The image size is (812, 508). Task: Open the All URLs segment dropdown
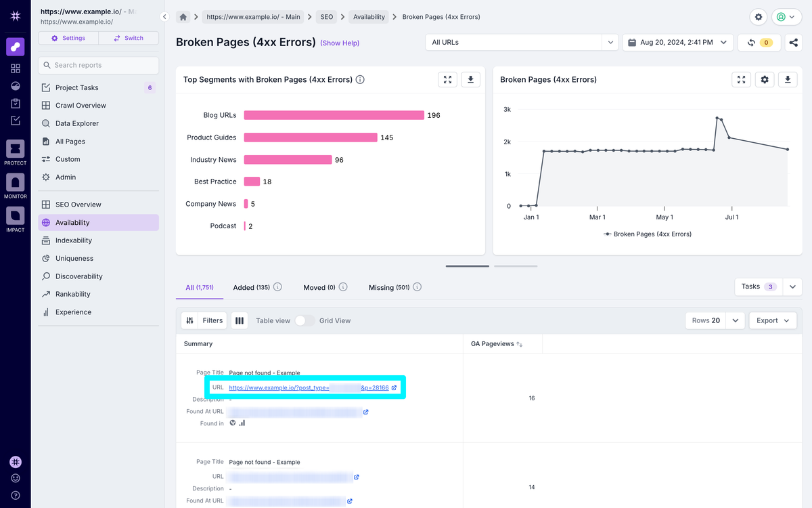522,42
